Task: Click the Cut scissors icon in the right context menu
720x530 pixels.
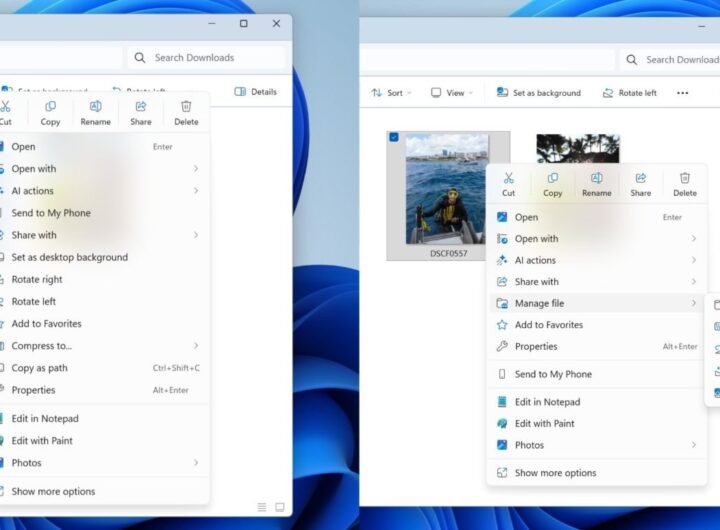Action: (x=509, y=183)
